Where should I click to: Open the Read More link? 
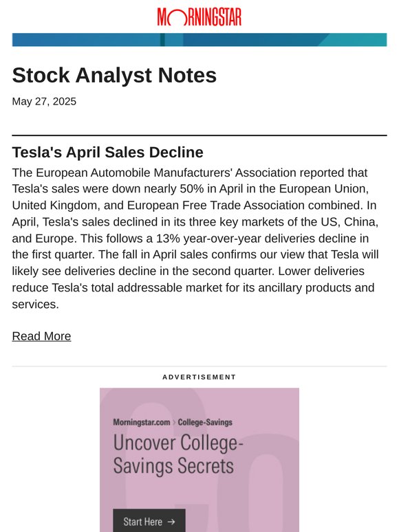point(41,336)
